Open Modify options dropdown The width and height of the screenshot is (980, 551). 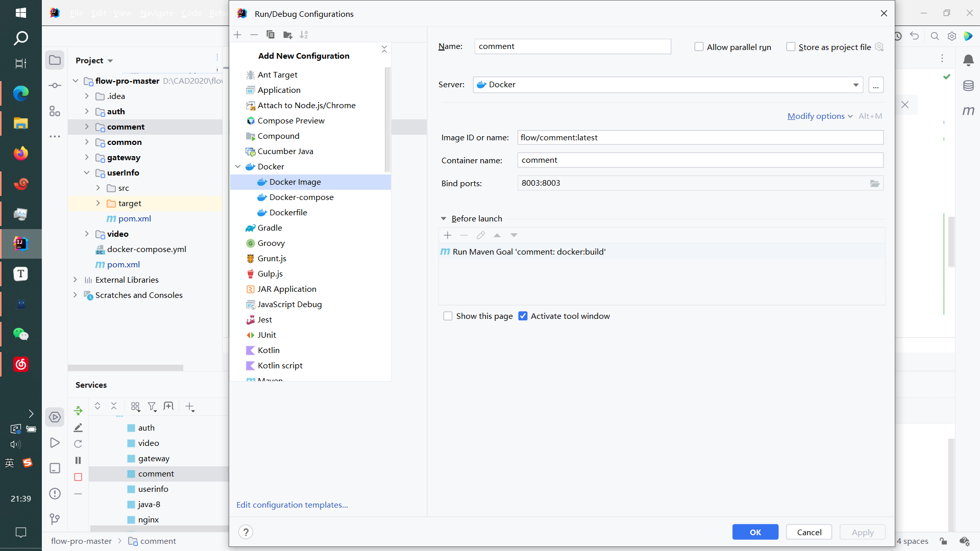click(x=820, y=116)
